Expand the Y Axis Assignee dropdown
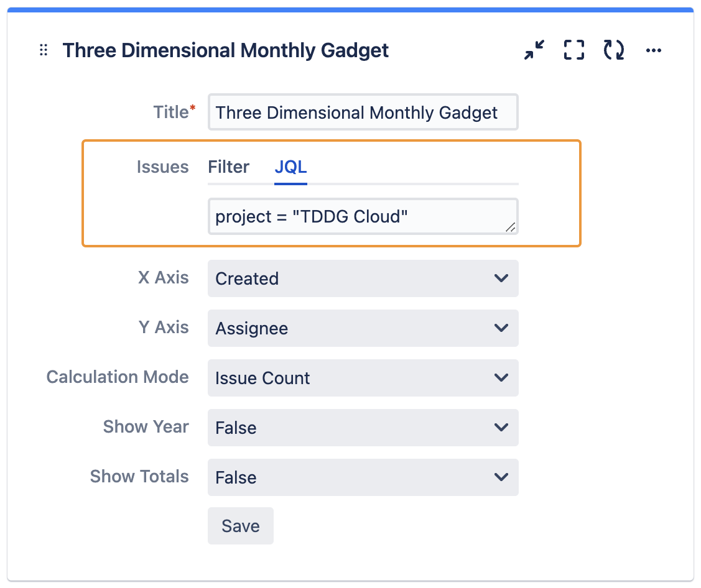The width and height of the screenshot is (701, 588). tap(363, 328)
